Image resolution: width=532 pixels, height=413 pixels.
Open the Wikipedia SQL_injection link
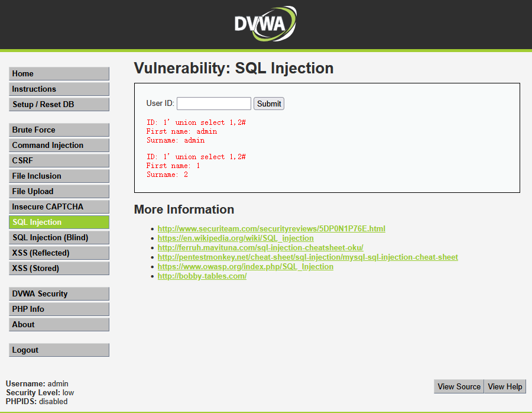coord(235,238)
